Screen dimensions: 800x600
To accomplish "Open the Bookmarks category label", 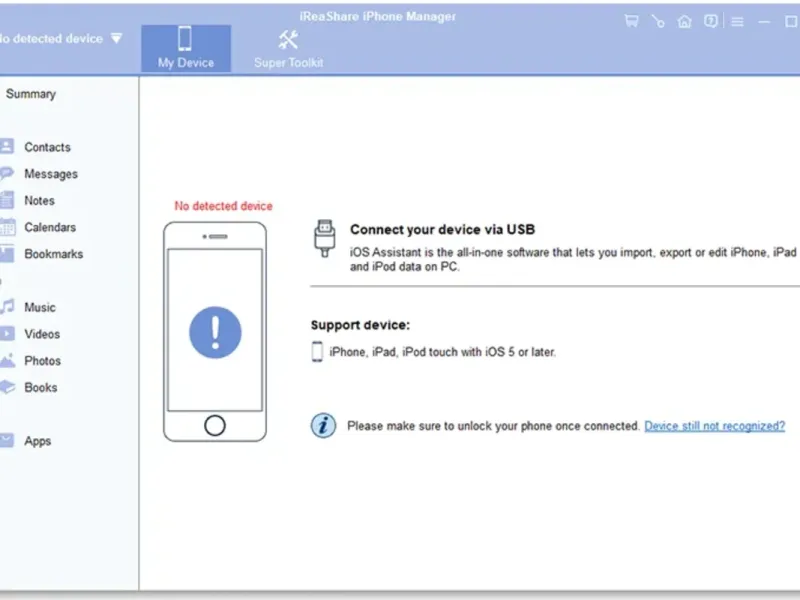I will point(54,254).
